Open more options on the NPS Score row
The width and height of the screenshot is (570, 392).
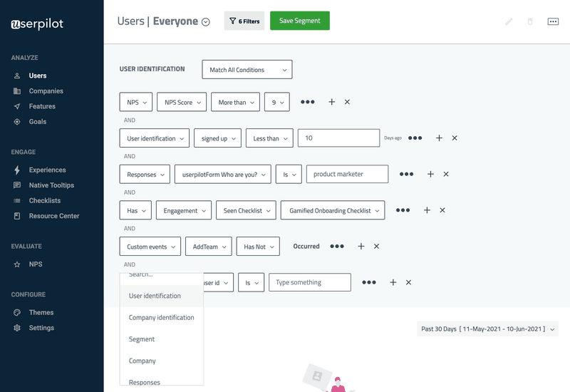pos(308,102)
